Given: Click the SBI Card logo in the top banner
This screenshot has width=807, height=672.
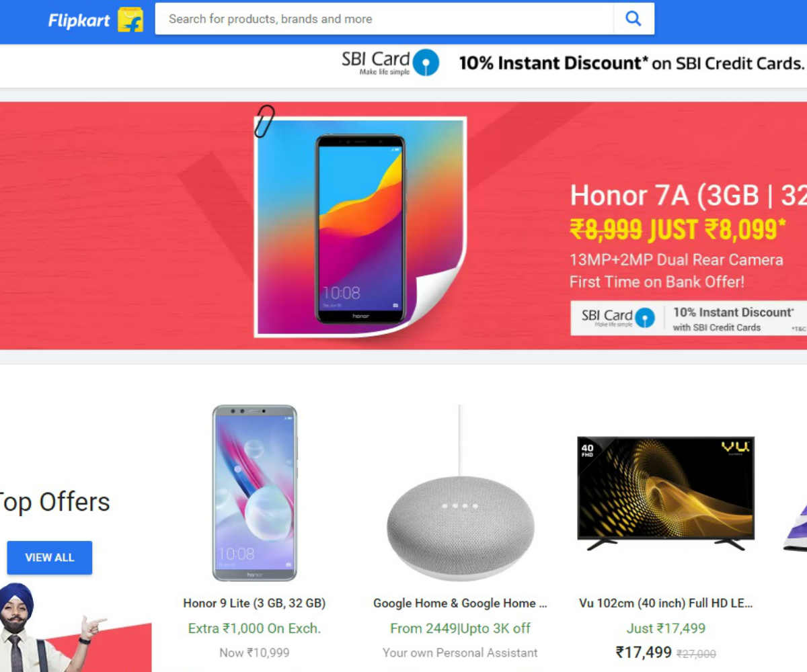Looking at the screenshot, I should [390, 62].
